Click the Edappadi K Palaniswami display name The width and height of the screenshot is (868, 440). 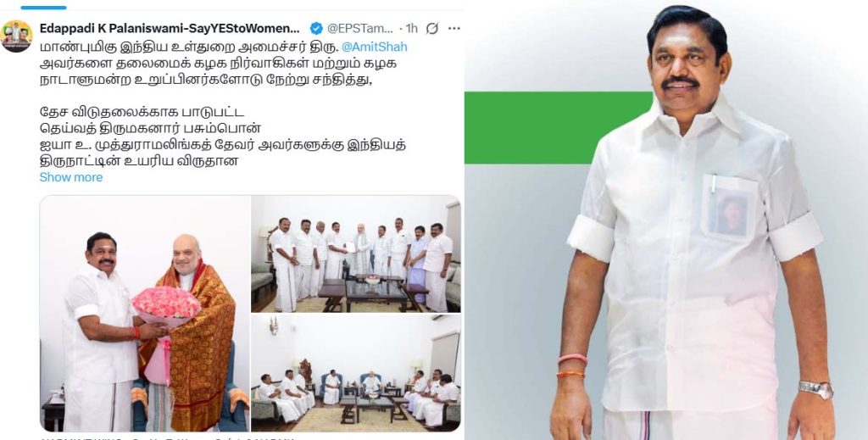170,28
